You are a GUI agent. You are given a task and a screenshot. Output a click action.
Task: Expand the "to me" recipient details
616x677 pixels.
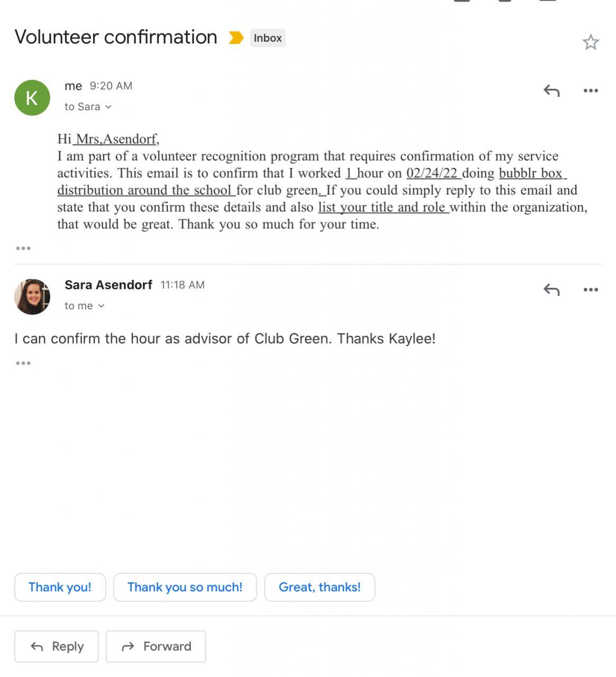[x=85, y=306]
